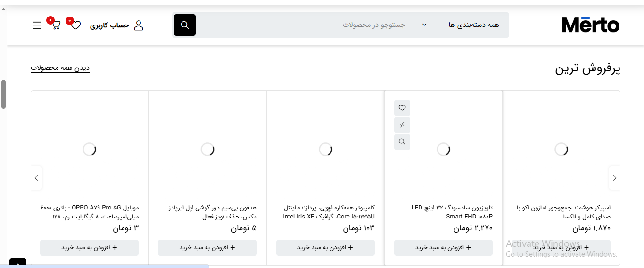Open the HP all-in-one computer product title

pos(329,212)
